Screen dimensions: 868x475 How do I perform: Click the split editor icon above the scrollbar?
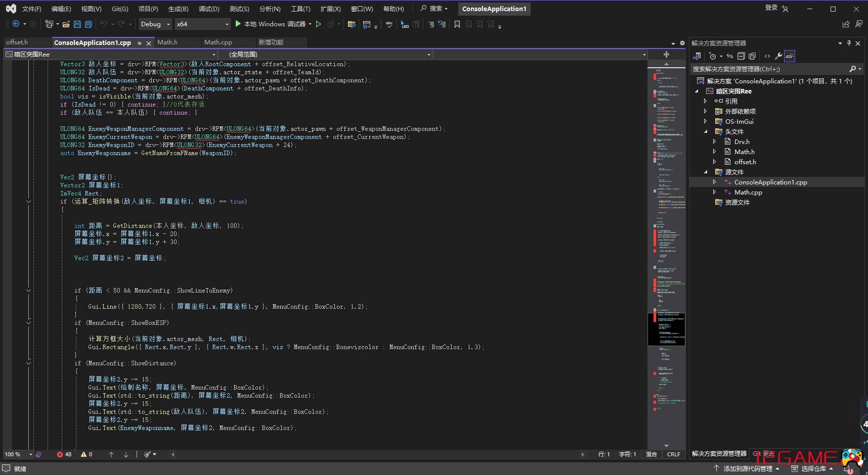click(x=666, y=54)
